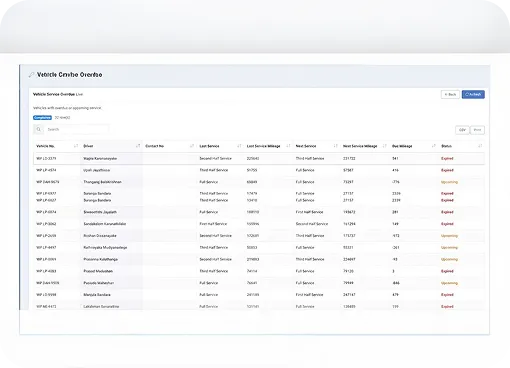The image size is (510, 368).
Task: Click the Vehicle Service Overdue Live title
Action: [x=58, y=94]
